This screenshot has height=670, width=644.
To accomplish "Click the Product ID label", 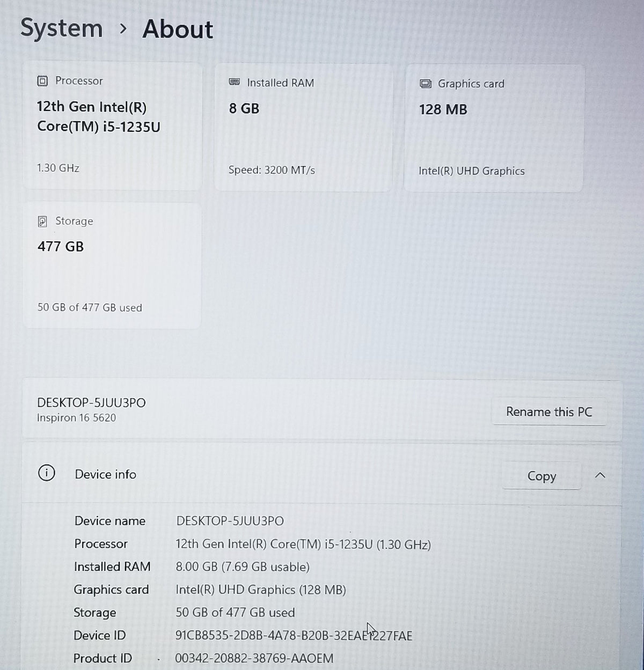I will pos(103,658).
